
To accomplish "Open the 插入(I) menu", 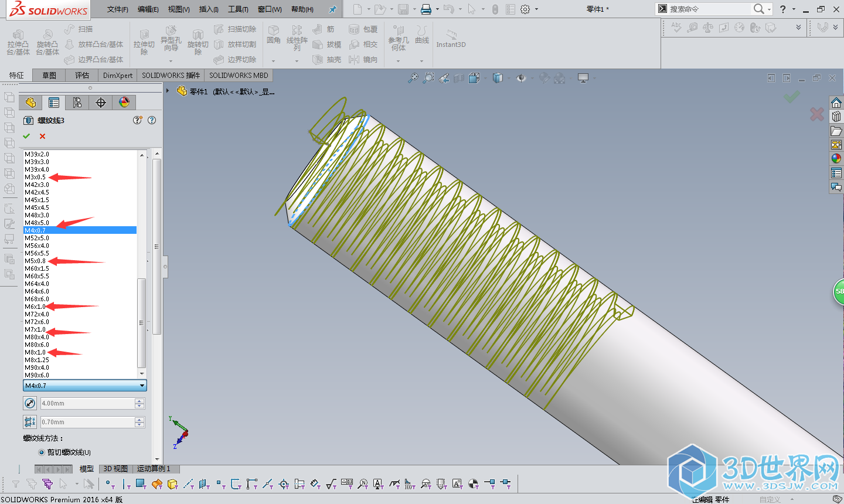I will click(209, 9).
